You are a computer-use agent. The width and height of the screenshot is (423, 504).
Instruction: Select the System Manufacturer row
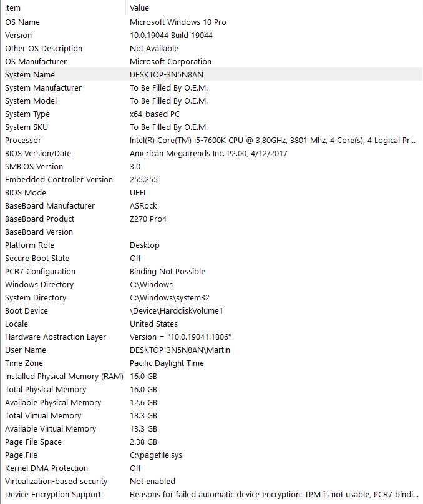tap(211, 88)
